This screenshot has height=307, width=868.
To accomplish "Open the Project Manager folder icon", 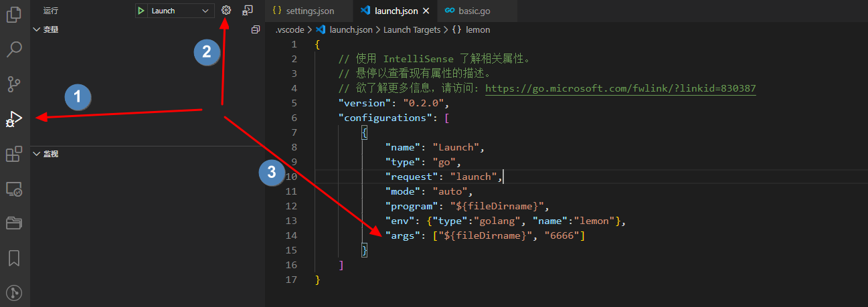I will click(14, 223).
